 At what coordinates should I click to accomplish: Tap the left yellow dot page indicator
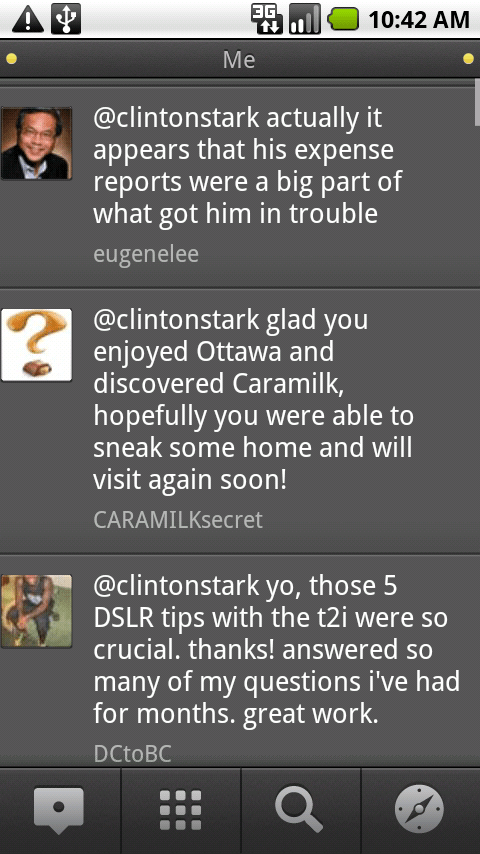pyautogui.click(x=11, y=59)
